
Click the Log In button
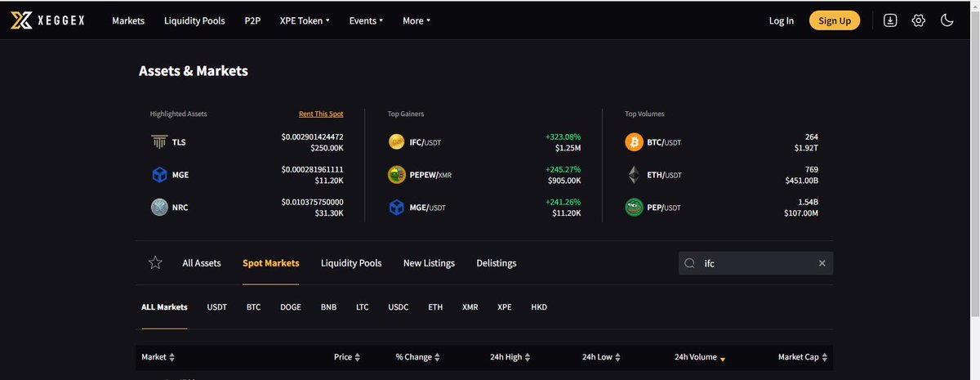click(x=782, y=20)
